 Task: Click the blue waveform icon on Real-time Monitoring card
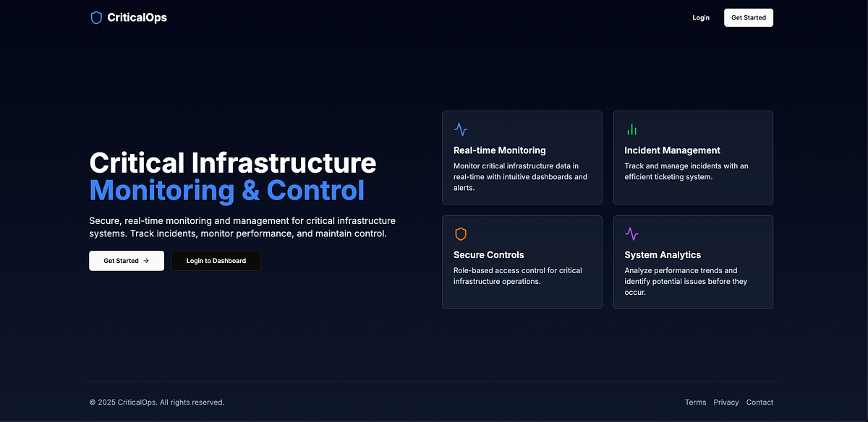point(461,129)
